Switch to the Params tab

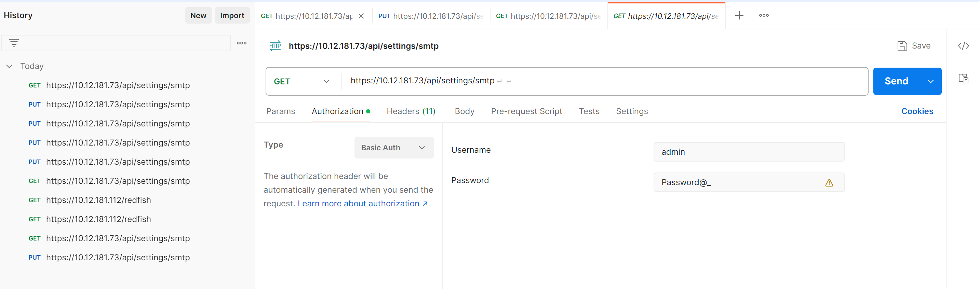click(x=280, y=111)
